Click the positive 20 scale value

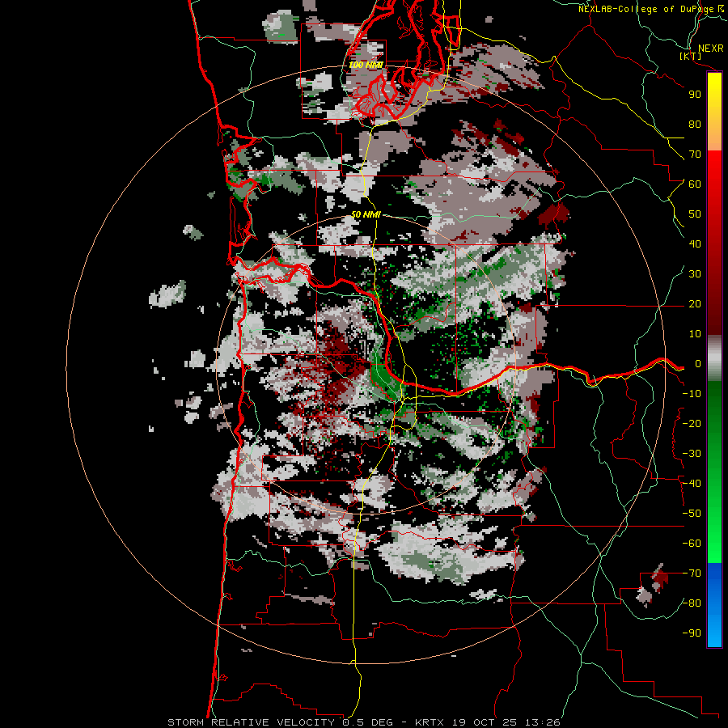click(x=695, y=303)
